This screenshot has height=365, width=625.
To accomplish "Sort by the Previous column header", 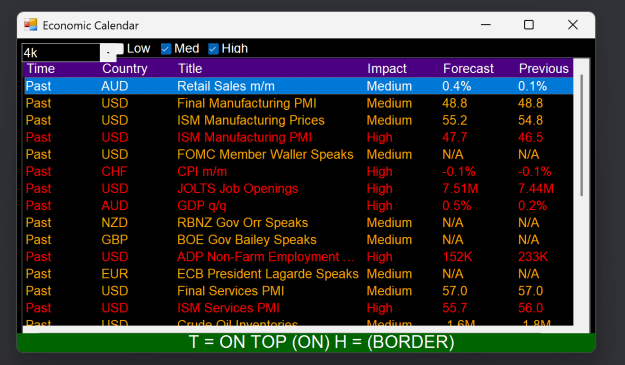I will click(x=544, y=69).
